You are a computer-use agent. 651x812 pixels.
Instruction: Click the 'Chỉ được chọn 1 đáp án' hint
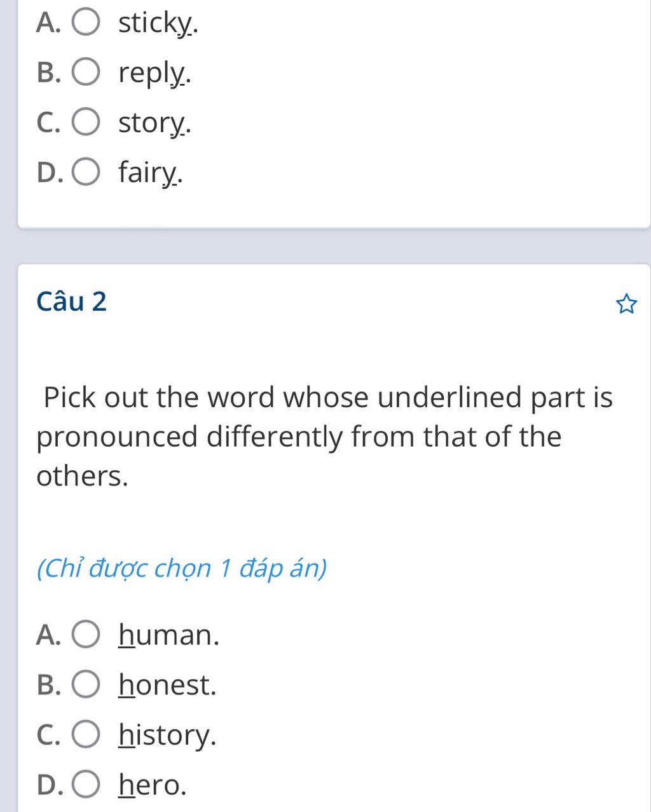(x=182, y=569)
